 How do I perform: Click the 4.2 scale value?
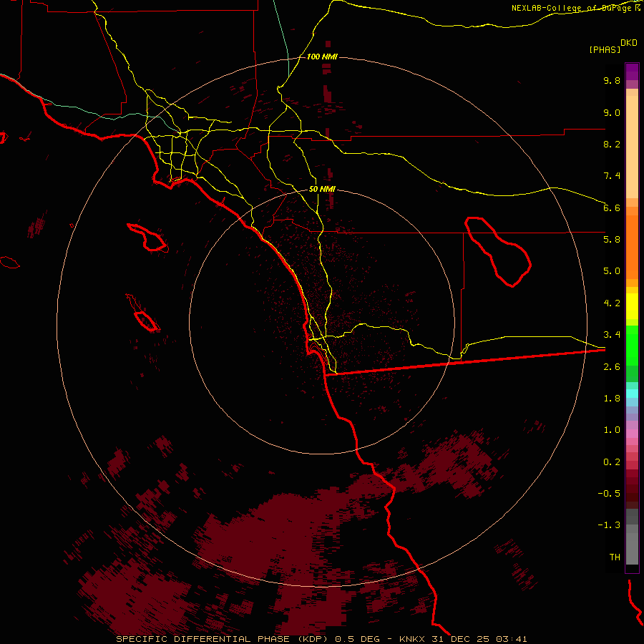[x=612, y=303]
